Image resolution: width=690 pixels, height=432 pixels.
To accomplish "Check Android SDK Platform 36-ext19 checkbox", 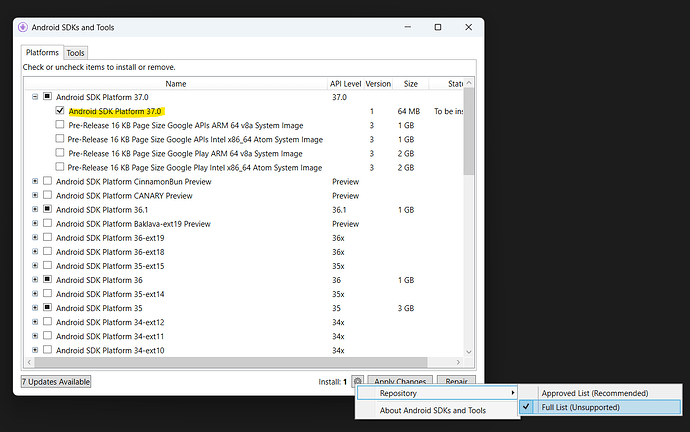I will pyautogui.click(x=48, y=237).
